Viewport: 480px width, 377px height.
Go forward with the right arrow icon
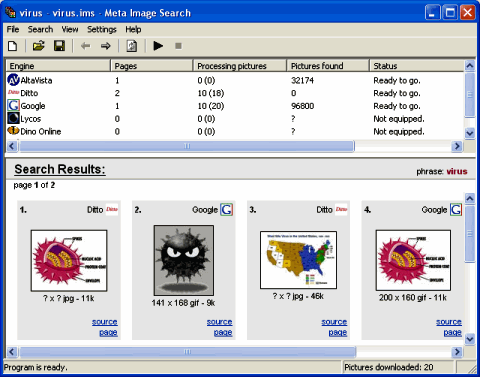point(106,46)
